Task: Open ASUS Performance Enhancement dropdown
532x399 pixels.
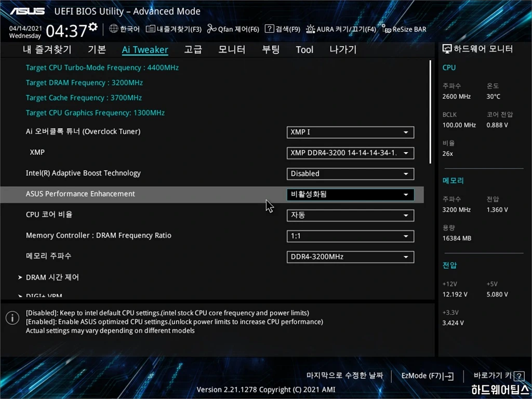Action: point(350,195)
